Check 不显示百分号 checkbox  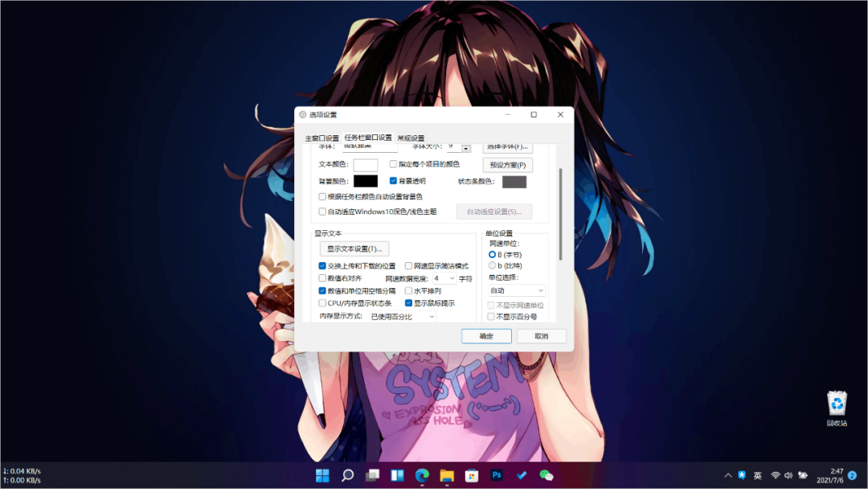point(491,317)
